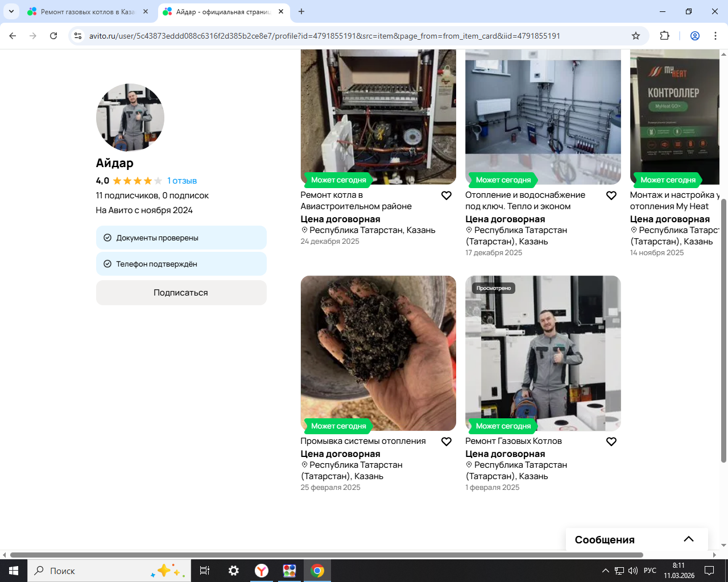Open the colorful app icon beside Yandex on taskbar

289,571
